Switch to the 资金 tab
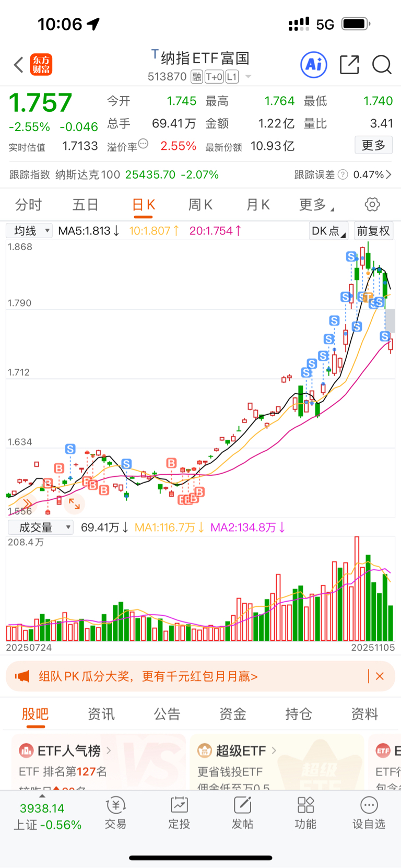401x868 pixels. click(233, 714)
